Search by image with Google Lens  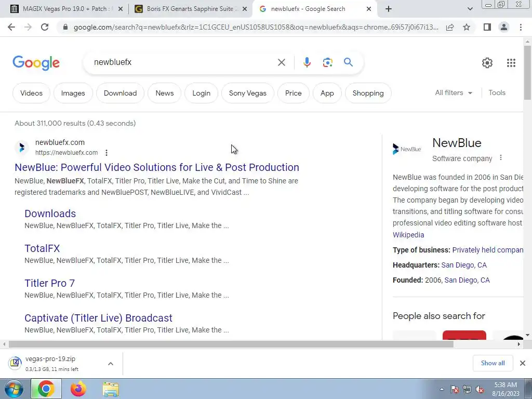327,62
